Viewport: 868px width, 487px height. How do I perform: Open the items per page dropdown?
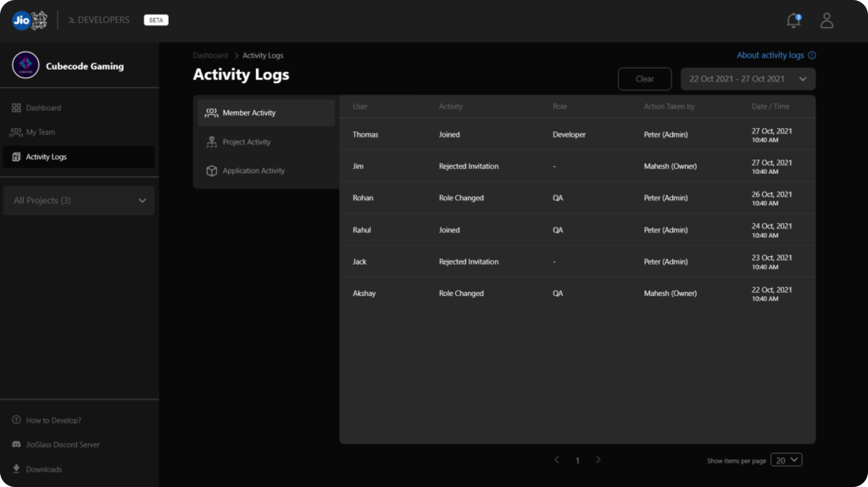tap(786, 460)
